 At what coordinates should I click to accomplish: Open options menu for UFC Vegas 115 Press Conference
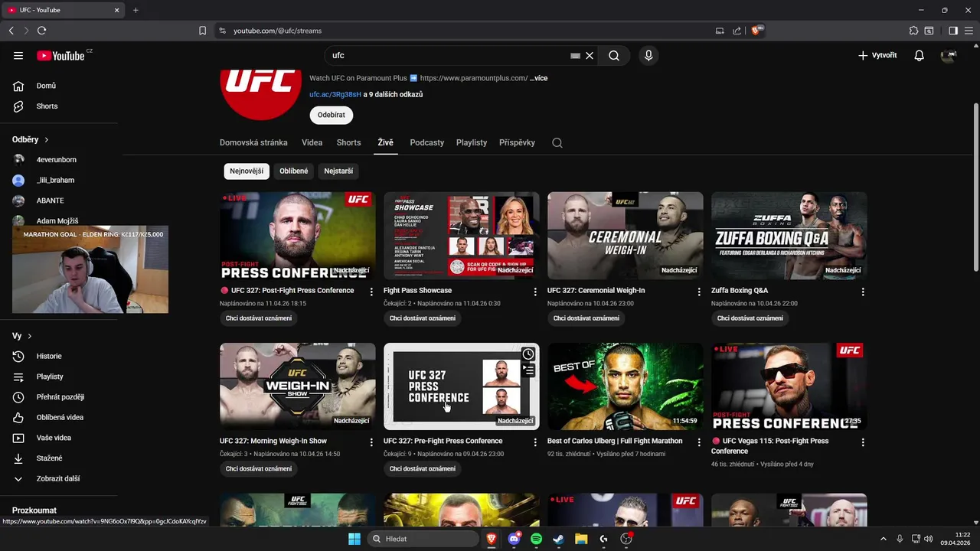(863, 442)
